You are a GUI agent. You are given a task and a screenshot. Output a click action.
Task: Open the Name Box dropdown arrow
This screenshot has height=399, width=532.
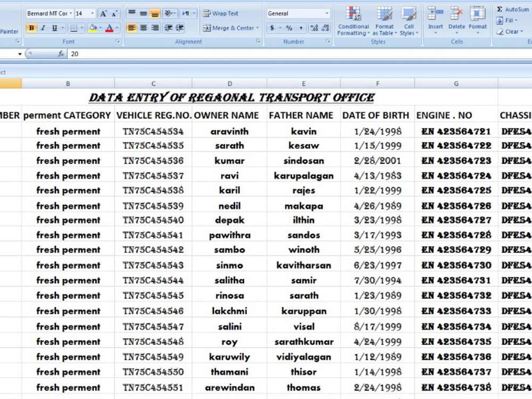(20, 54)
